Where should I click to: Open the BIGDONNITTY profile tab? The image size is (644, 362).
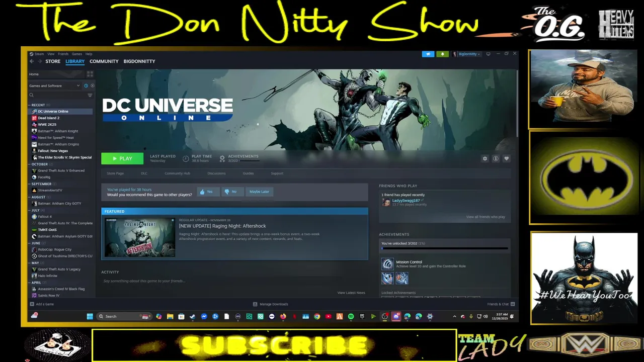tap(139, 61)
